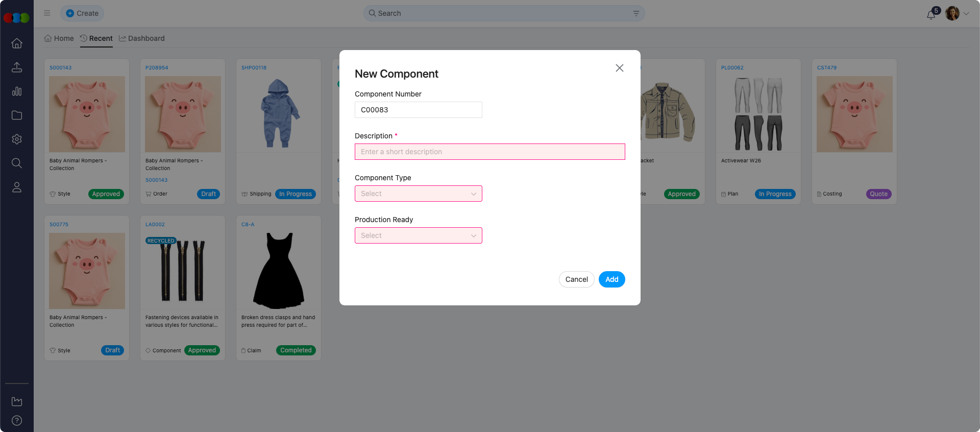The image size is (980, 432).
Task: Open the bar chart analytics sidebar icon
Action: (17, 91)
